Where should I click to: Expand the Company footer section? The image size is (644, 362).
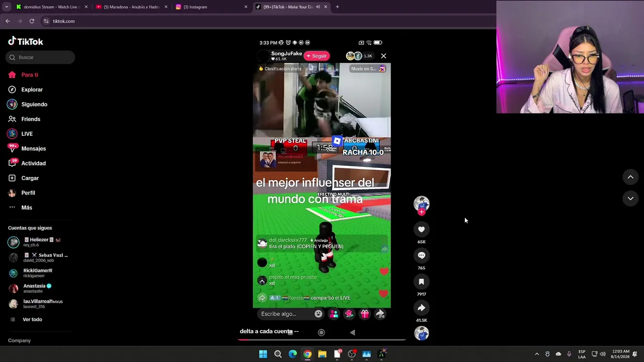19,340
